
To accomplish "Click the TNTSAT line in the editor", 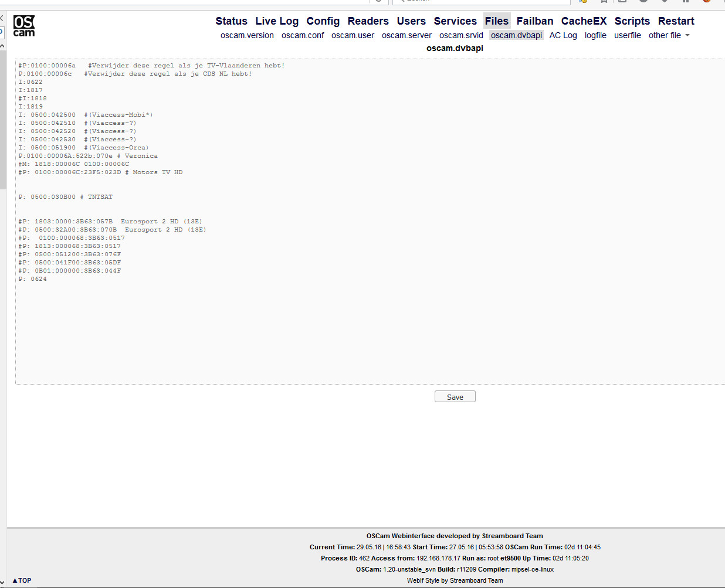I will pyautogui.click(x=65, y=197).
